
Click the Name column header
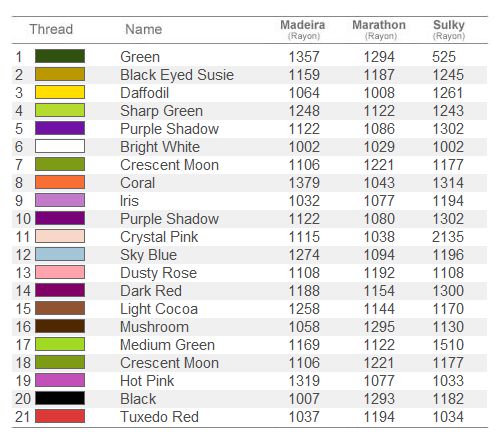[144, 29]
